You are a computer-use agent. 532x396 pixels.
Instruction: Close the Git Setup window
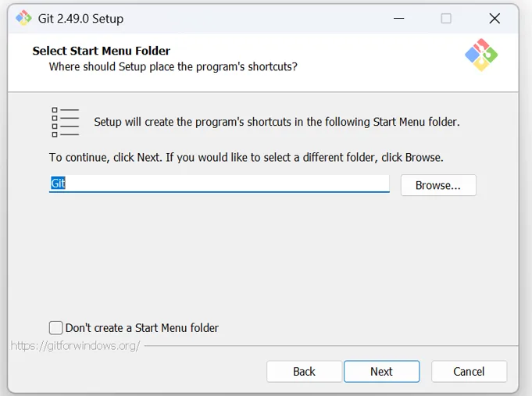coord(495,18)
